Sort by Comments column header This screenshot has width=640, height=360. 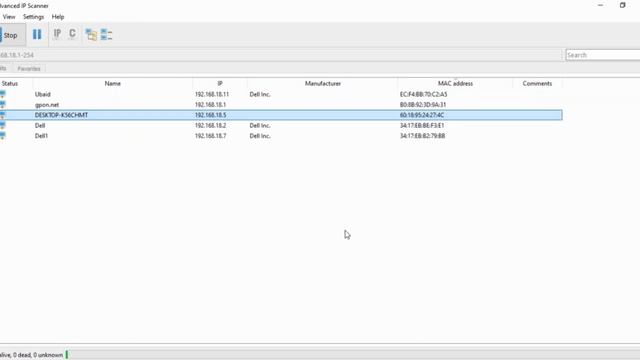click(x=537, y=83)
